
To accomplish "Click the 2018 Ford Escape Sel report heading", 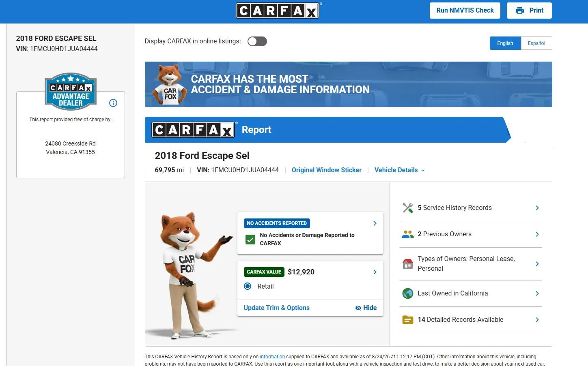I will [202, 156].
